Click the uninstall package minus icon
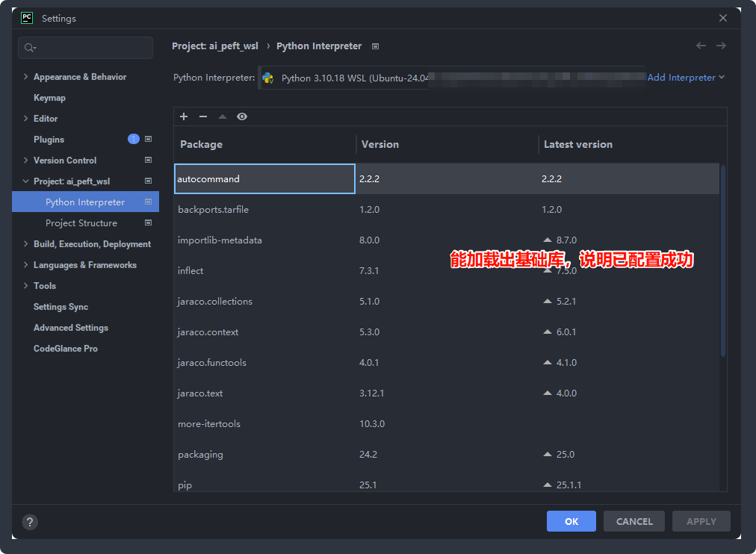Screen dimensions: 756x554 (x=203, y=116)
